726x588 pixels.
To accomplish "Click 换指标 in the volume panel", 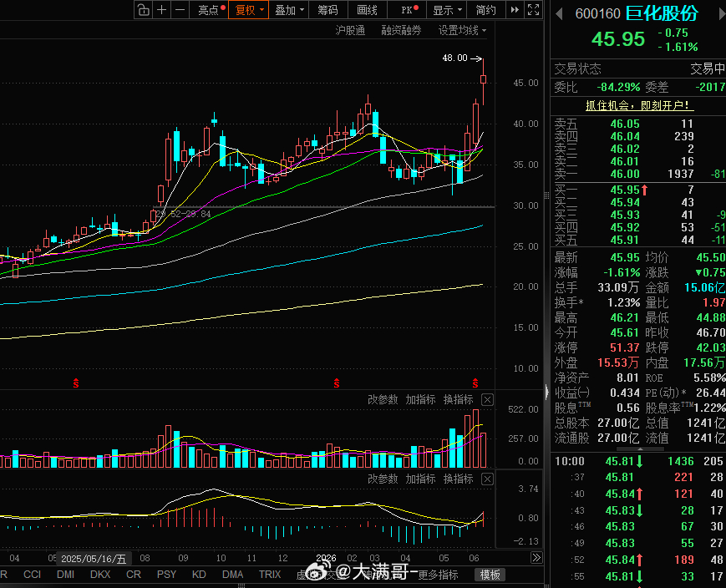I will coord(459,399).
